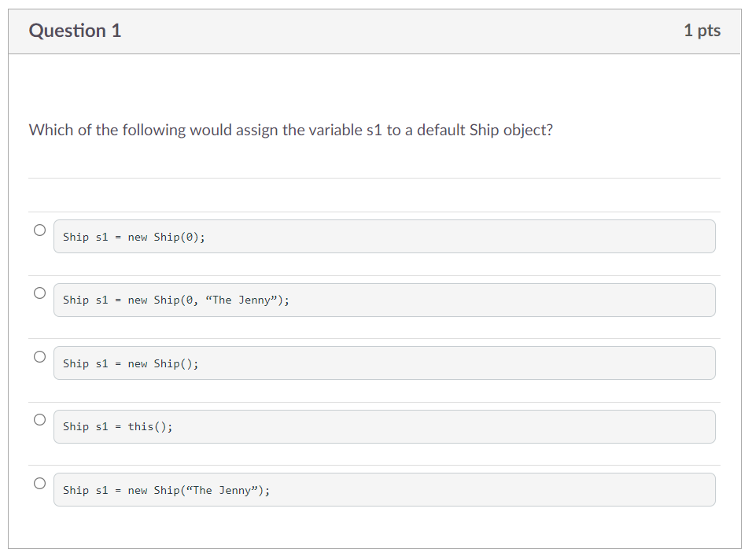Select the radio button beside new Ship(0, "The Jenny");

(39, 293)
